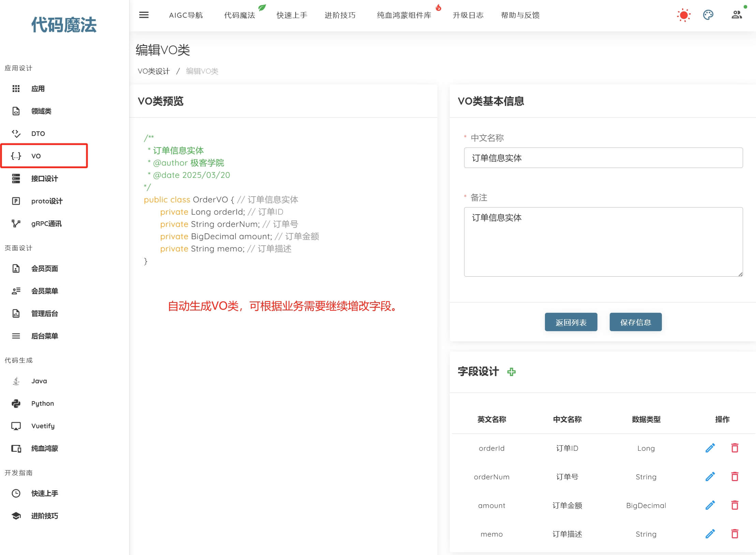Edit the amount field pencil icon
This screenshot has height=555, width=756.
pos(710,505)
